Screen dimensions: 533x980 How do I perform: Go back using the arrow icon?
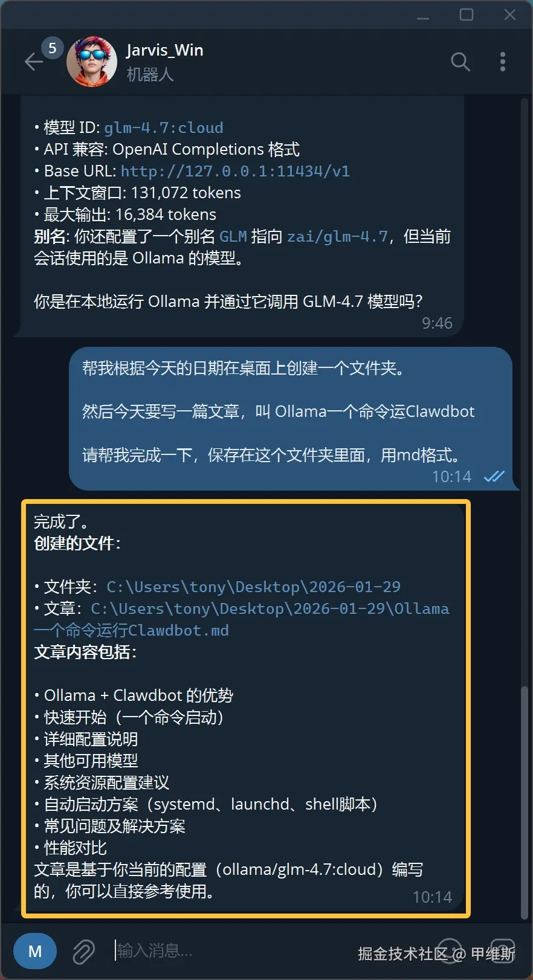click(34, 62)
